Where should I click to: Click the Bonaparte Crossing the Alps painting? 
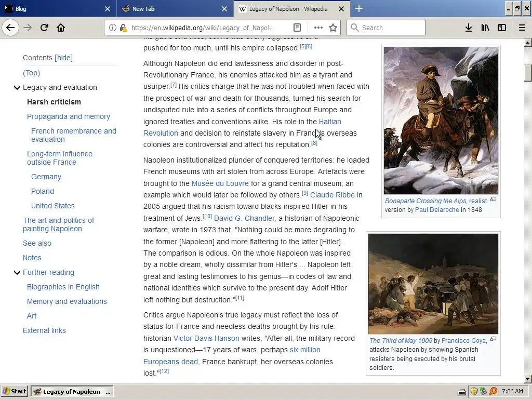pos(441,121)
